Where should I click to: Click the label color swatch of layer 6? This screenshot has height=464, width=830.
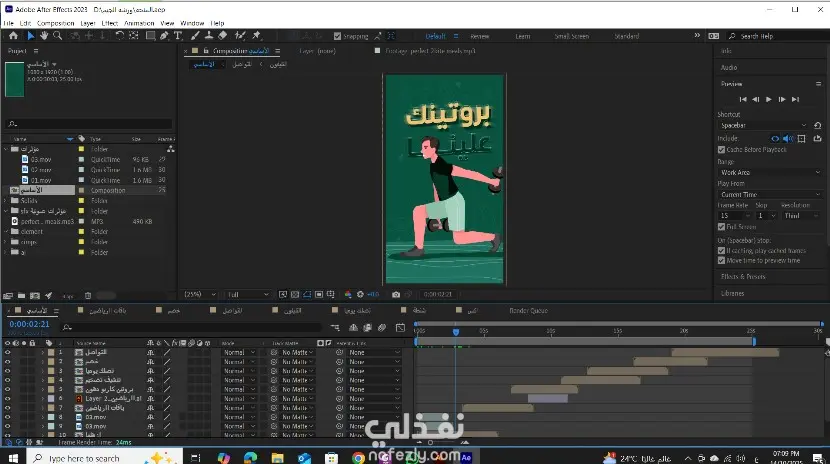51,398
